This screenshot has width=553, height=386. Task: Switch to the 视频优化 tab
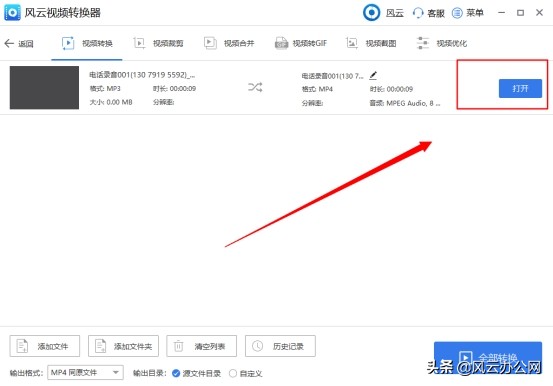(442, 43)
